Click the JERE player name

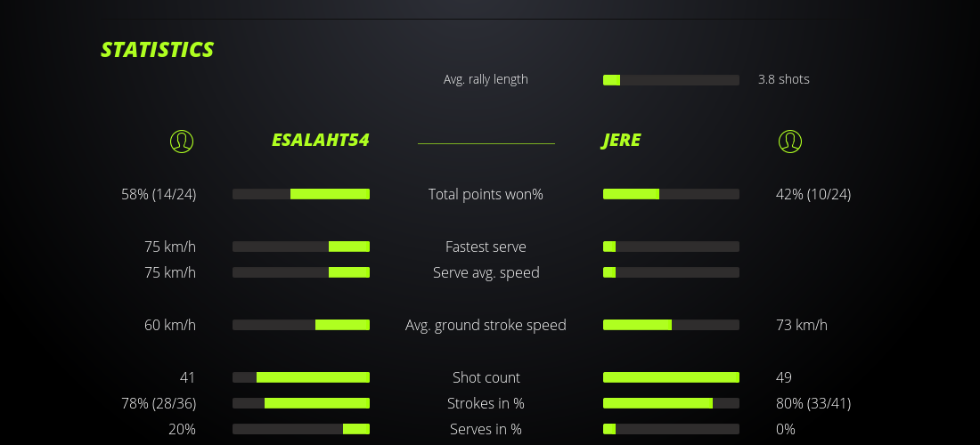pyautogui.click(x=621, y=141)
